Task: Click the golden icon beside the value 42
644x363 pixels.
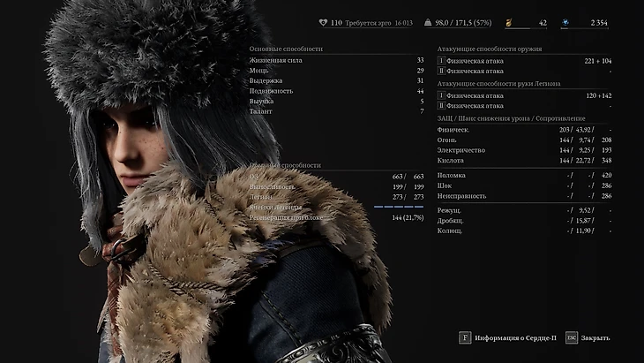Action: tap(508, 23)
